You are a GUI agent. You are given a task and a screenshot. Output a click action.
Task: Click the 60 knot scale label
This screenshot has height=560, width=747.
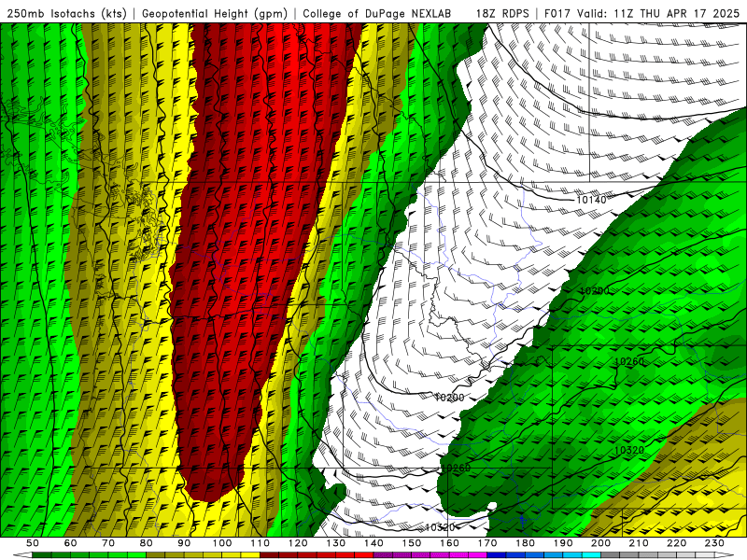pyautogui.click(x=70, y=543)
